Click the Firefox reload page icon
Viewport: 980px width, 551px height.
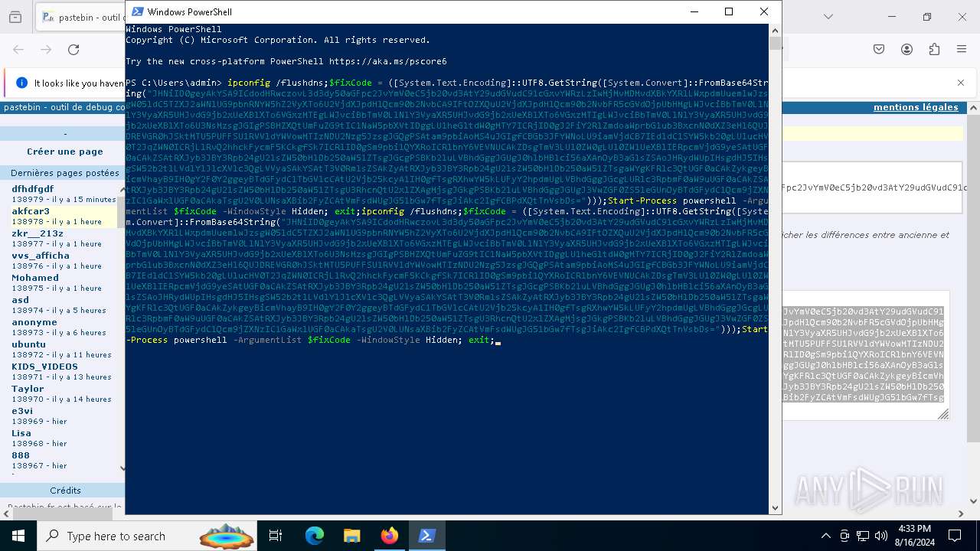pos(73,50)
